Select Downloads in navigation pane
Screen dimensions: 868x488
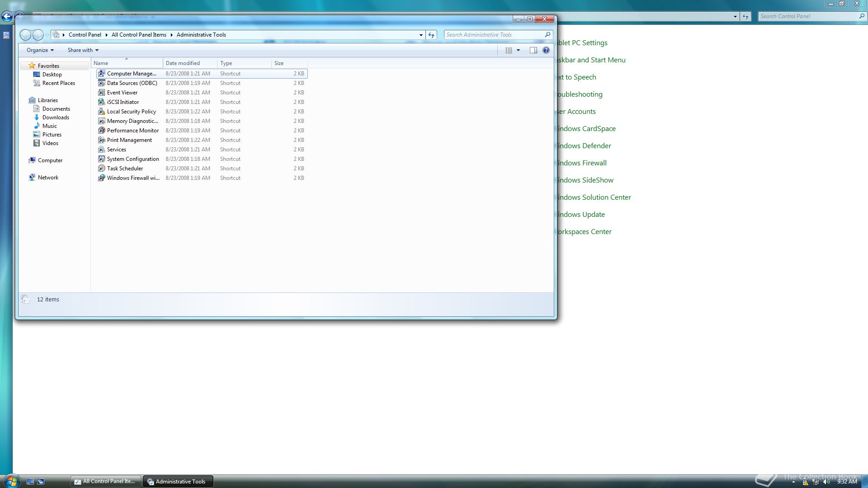click(56, 117)
